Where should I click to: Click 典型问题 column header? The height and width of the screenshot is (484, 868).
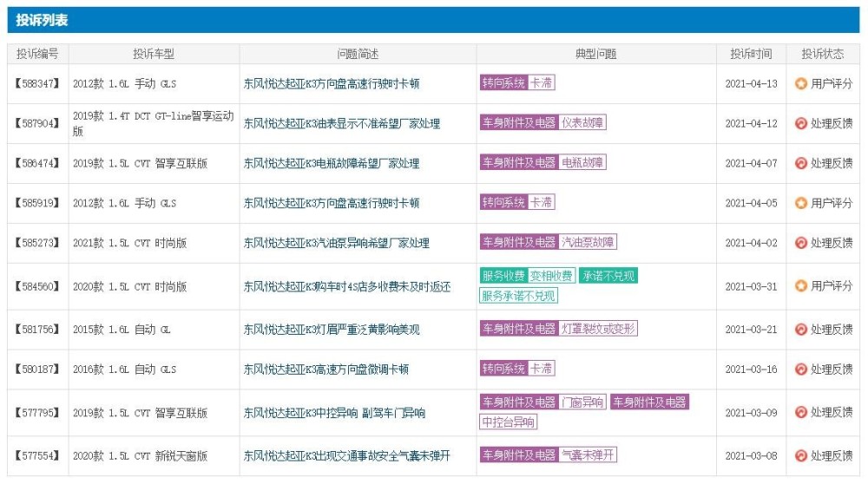[595, 54]
